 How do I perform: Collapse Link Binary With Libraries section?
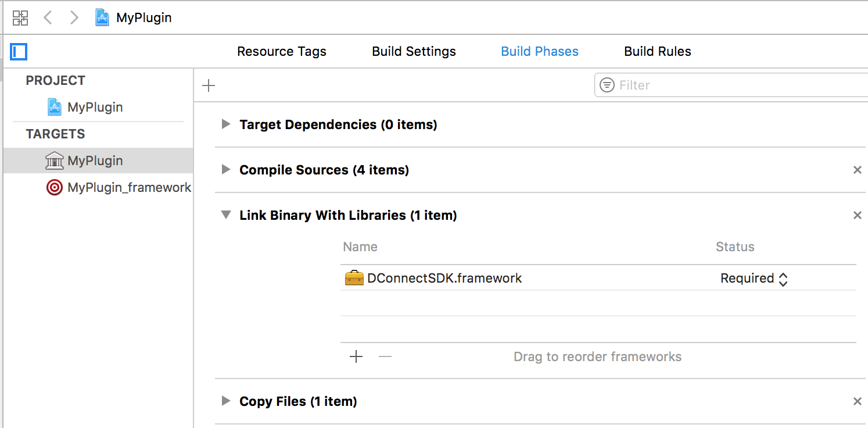tap(226, 215)
